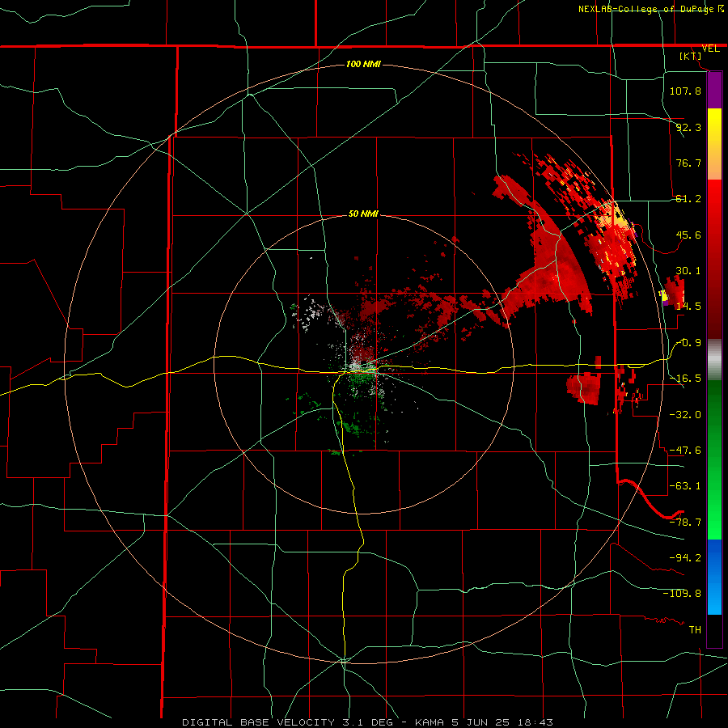
Task: Select the 107.8 value on the velocity scale
Action: (685, 91)
